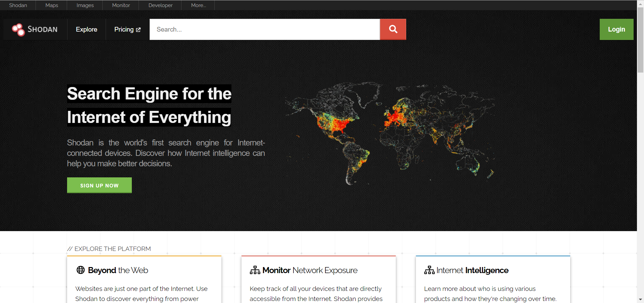Click the SHODAN wordmark text
This screenshot has height=303, width=644.
(43, 30)
